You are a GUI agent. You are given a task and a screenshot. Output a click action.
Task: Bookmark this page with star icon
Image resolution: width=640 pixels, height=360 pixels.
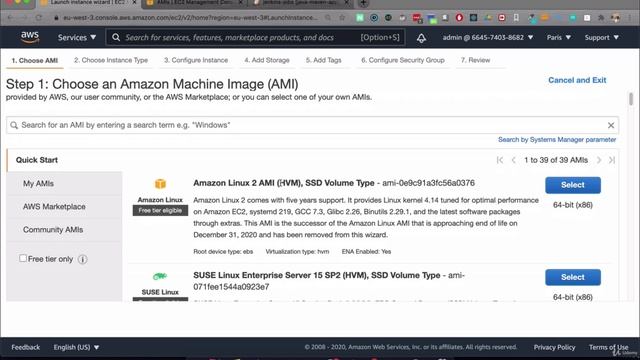pyautogui.click(x=342, y=18)
